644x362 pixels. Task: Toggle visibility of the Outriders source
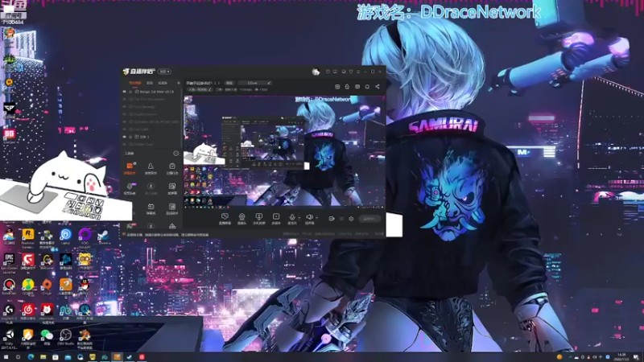[125, 122]
